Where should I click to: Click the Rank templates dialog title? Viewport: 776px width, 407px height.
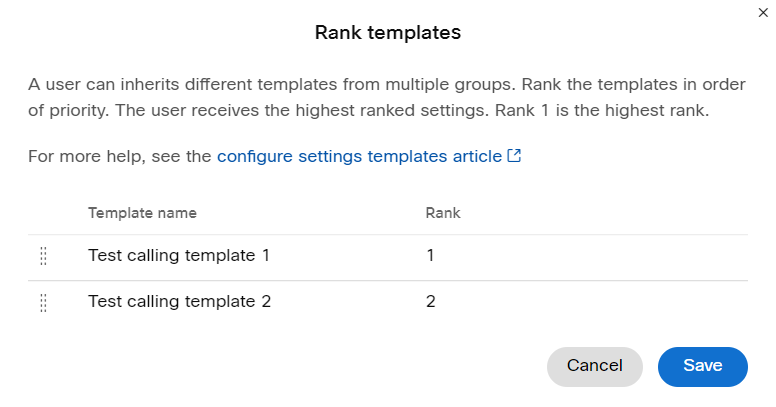click(x=388, y=33)
